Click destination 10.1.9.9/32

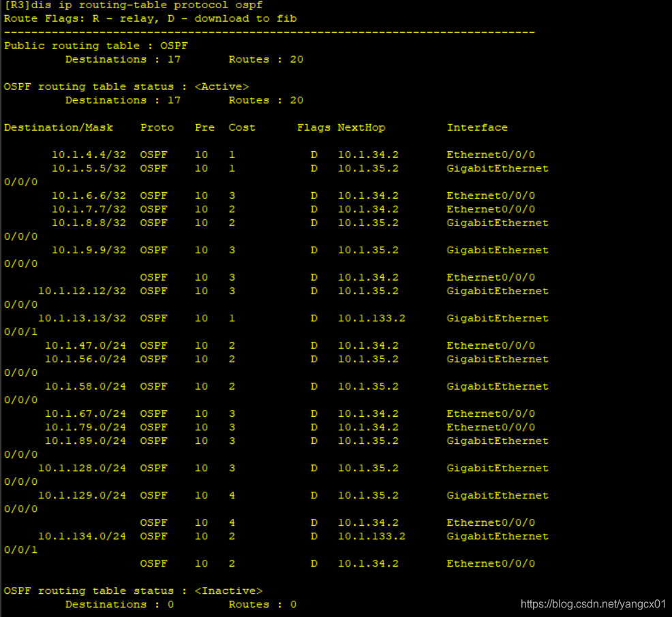[89, 250]
